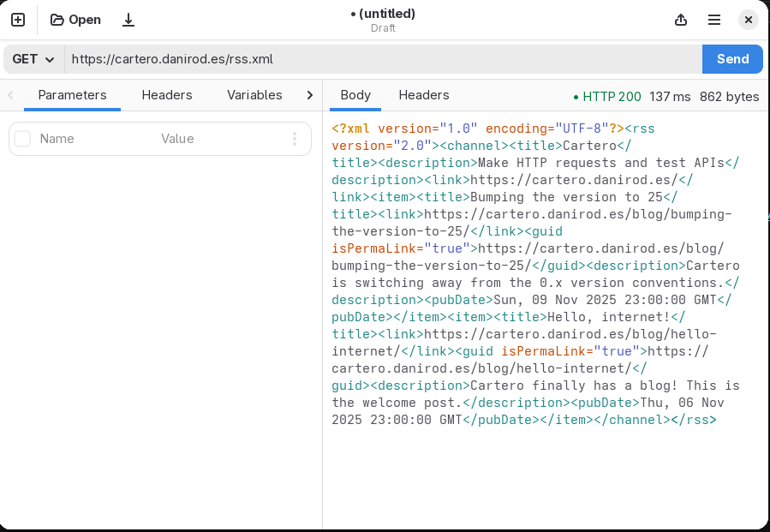
Task: Open the parameter row options menu
Action: pos(295,139)
